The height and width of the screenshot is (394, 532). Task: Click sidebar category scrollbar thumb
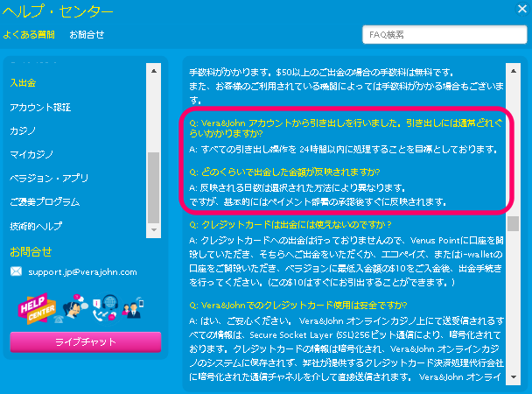(154, 187)
